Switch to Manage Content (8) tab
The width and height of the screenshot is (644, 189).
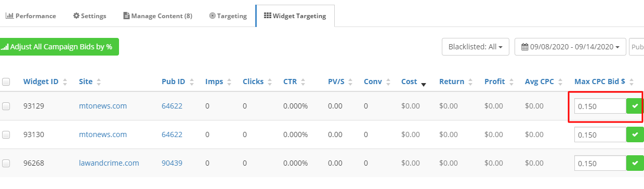[x=157, y=16]
